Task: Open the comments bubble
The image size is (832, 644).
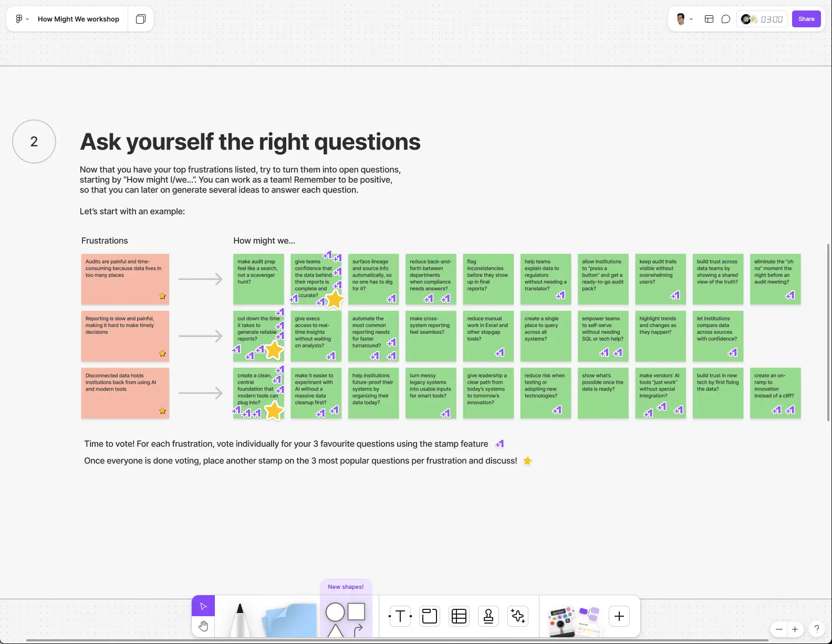Action: 726,19
